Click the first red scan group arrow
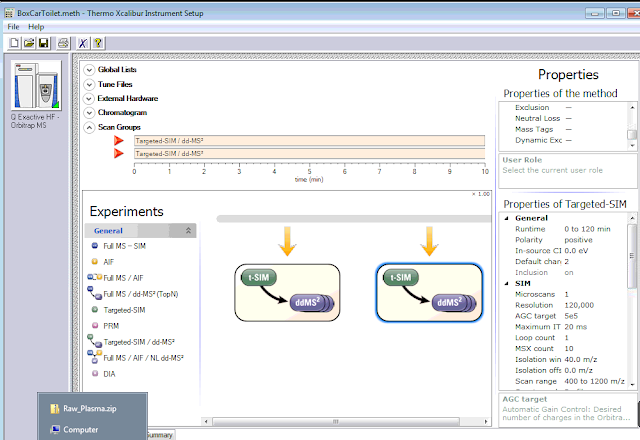Screen dimensions: 640x440 119,141
